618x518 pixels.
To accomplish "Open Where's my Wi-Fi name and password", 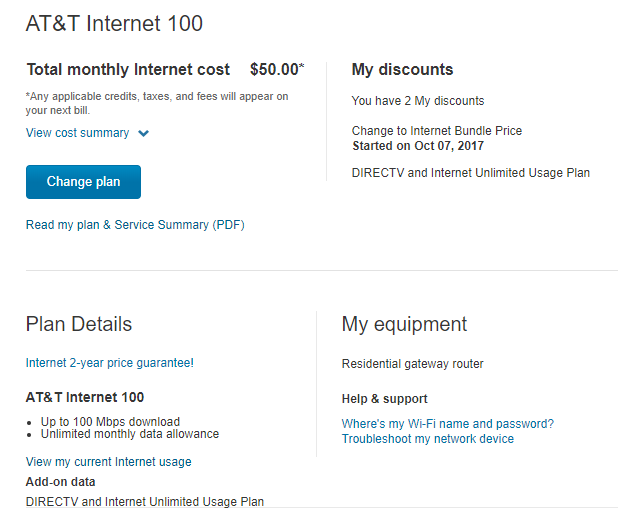I will (x=447, y=424).
